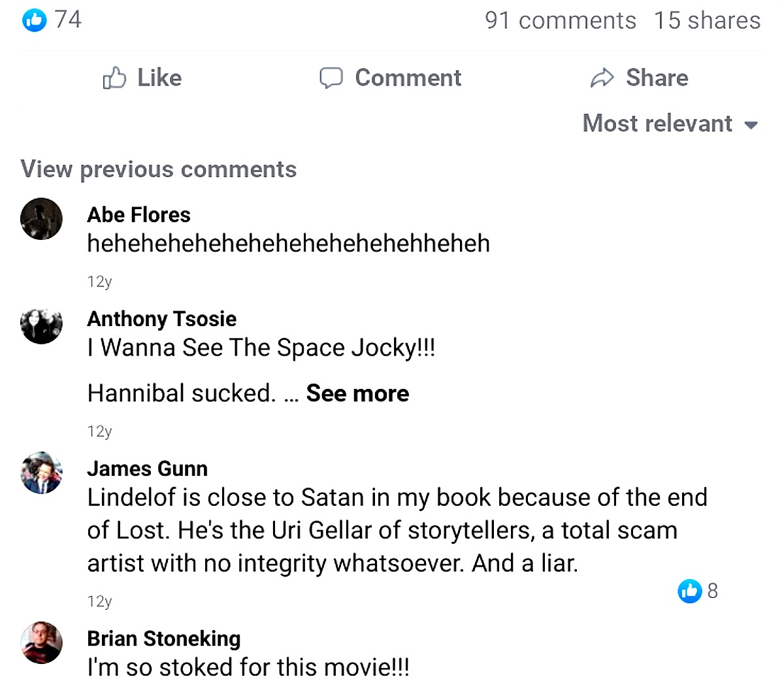Viewport: 784px width, 698px height.
Task: Click the Brian Stoneking name link
Action: click(x=164, y=639)
